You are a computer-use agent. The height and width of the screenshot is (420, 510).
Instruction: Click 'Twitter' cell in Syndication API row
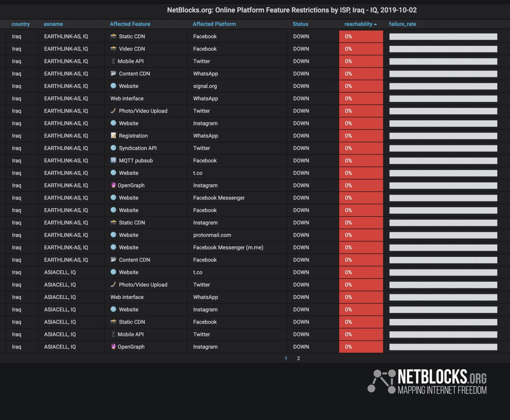click(202, 148)
